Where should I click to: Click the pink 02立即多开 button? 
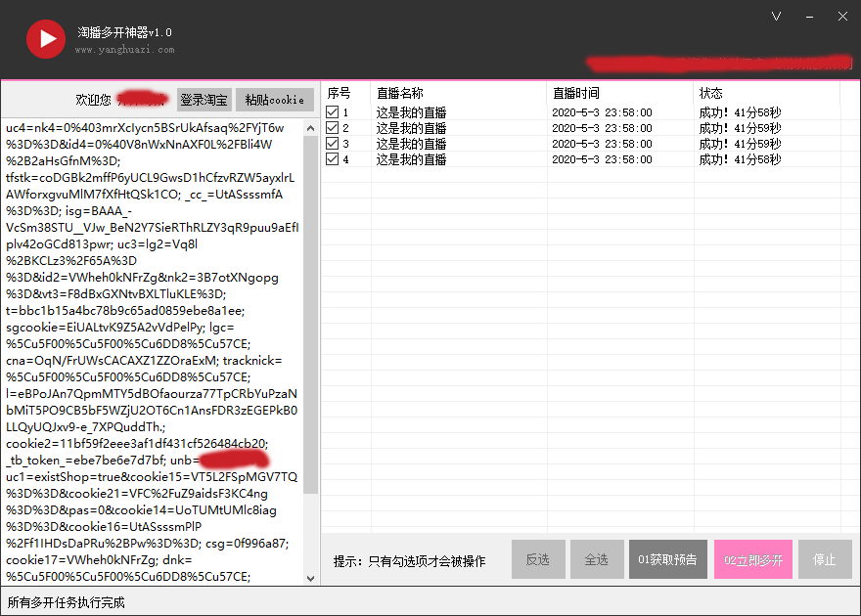coord(752,559)
